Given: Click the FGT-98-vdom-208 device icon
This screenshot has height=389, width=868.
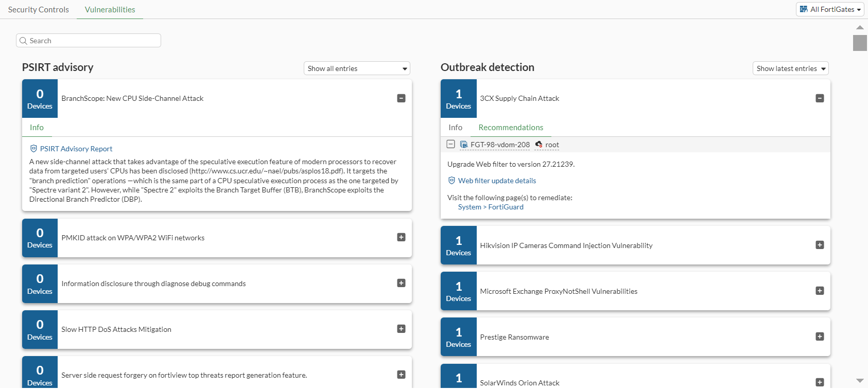Looking at the screenshot, I should tap(464, 145).
